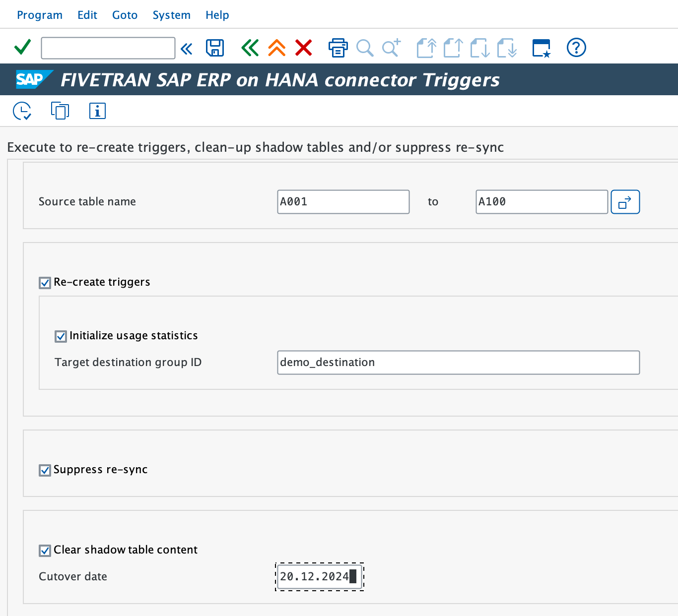
Task: Click the transaction command input field
Action: pyautogui.click(x=108, y=48)
